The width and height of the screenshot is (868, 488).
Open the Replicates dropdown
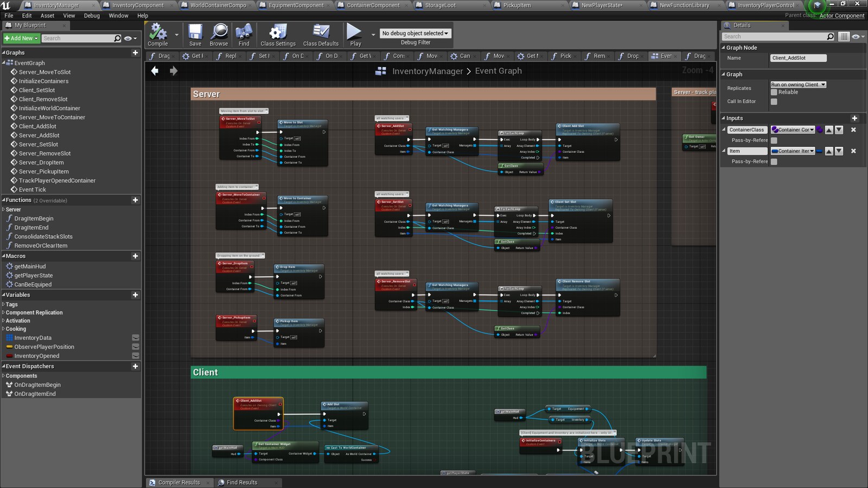797,85
